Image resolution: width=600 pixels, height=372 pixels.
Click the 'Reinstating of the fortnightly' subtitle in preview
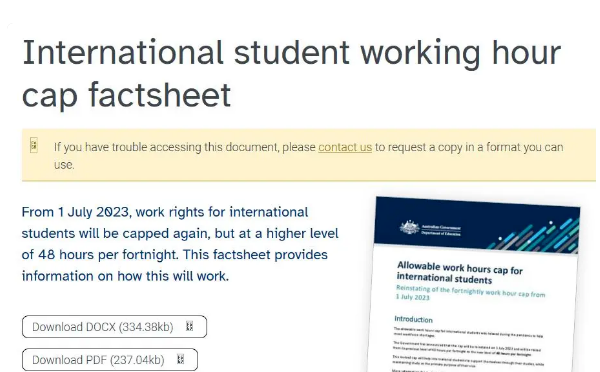tap(470, 293)
